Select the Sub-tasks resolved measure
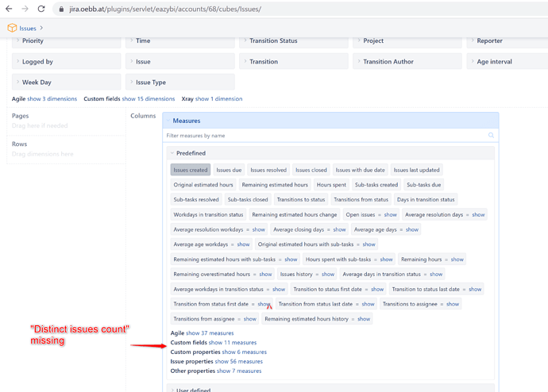The width and height of the screenshot is (548, 392). click(x=196, y=200)
